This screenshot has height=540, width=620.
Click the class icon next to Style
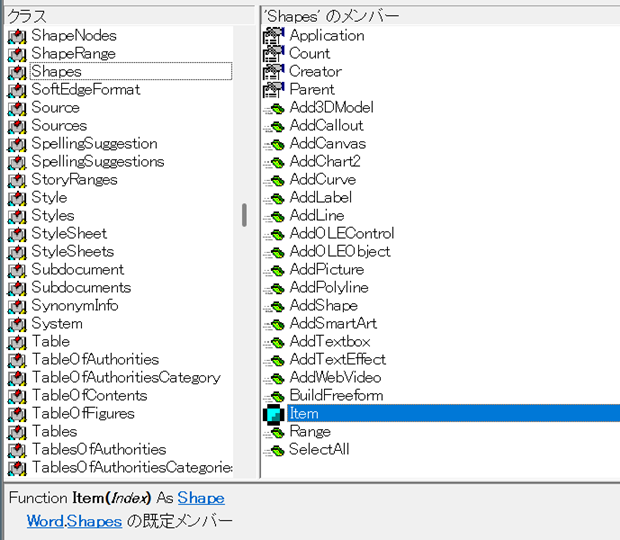click(x=17, y=198)
